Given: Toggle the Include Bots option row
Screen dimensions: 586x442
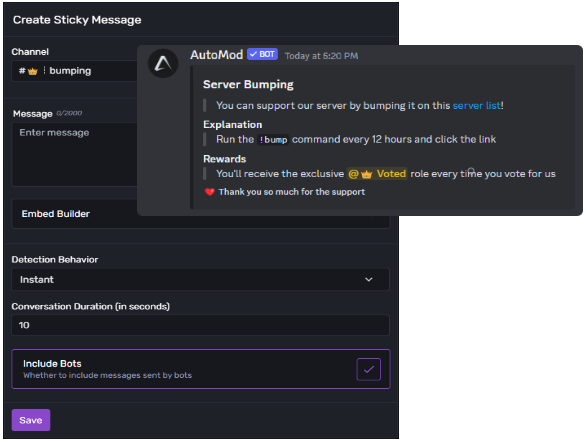Looking at the screenshot, I should pos(201,369).
